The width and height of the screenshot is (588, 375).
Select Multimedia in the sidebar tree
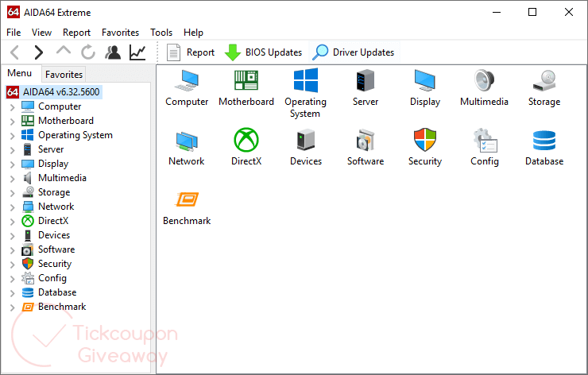62,178
